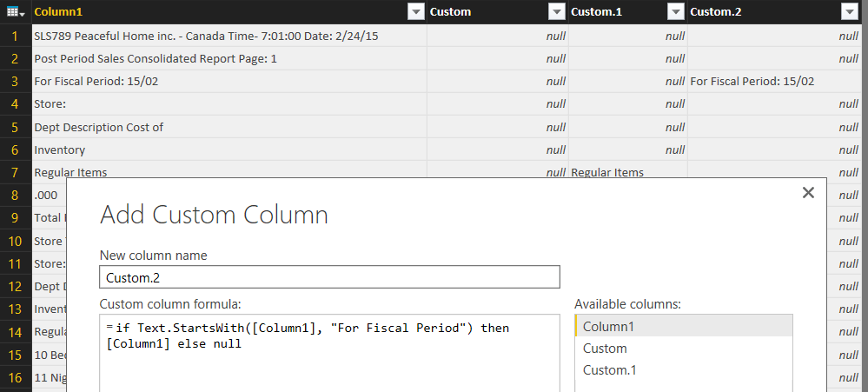Click the 'Regular Items' cell in Custom.1

click(x=627, y=172)
